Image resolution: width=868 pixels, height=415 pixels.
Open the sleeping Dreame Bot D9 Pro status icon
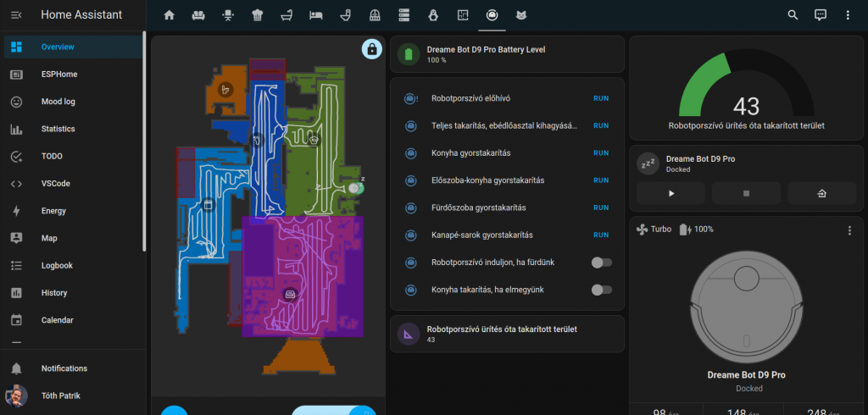pos(648,163)
